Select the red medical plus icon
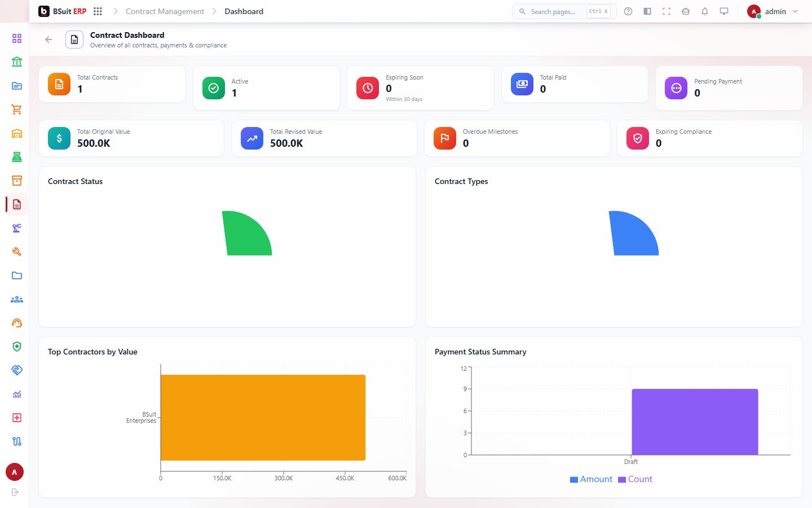The height and width of the screenshot is (508, 812). coord(17,418)
